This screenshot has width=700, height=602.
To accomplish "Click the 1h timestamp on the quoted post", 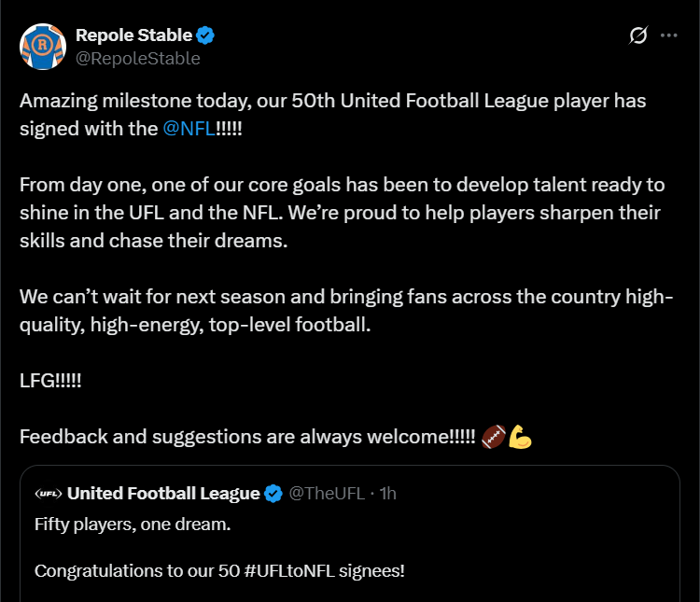I will coord(387,494).
